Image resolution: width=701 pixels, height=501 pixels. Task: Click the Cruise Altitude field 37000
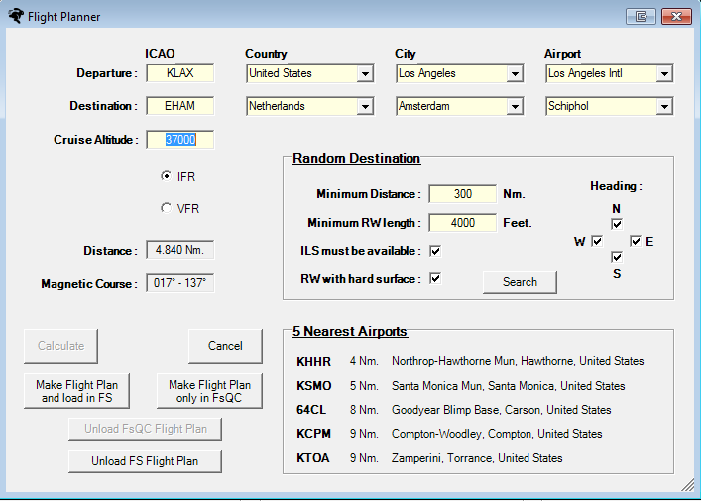click(x=180, y=140)
